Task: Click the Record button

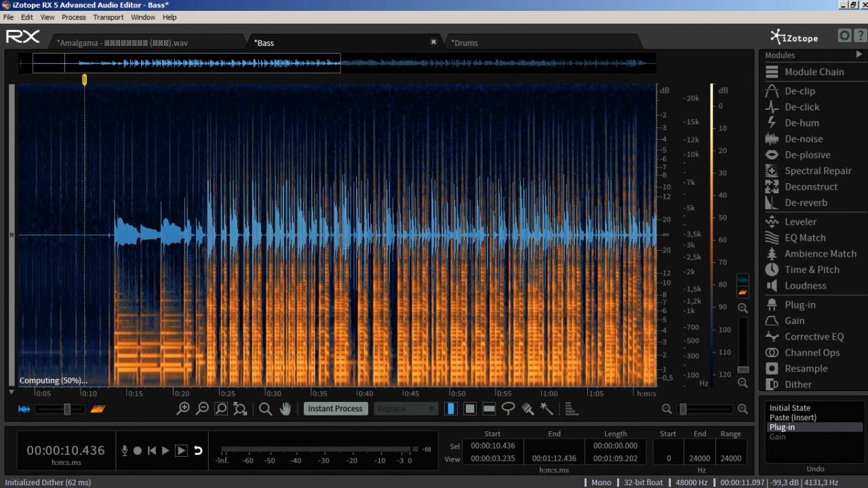Action: [138, 450]
